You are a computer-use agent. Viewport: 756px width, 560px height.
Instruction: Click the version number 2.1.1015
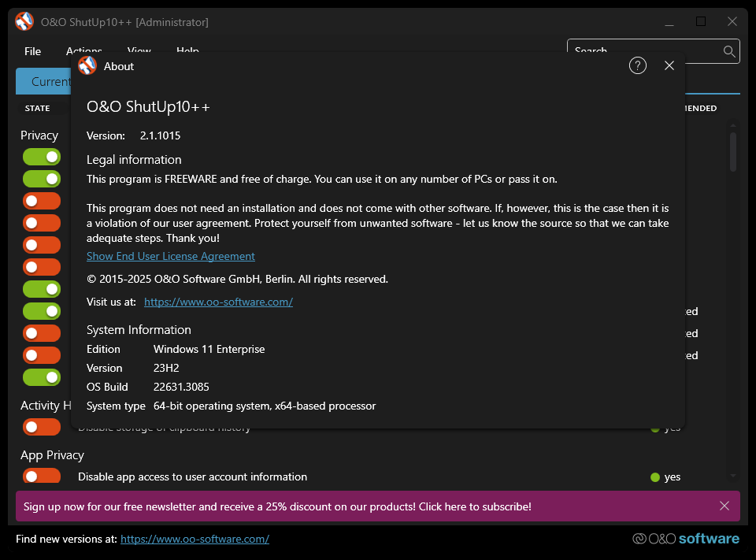(x=160, y=135)
